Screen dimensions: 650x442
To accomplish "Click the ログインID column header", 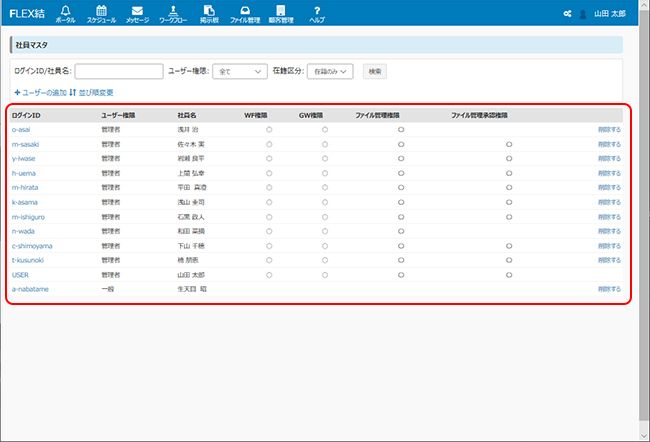I will click(x=26, y=115).
